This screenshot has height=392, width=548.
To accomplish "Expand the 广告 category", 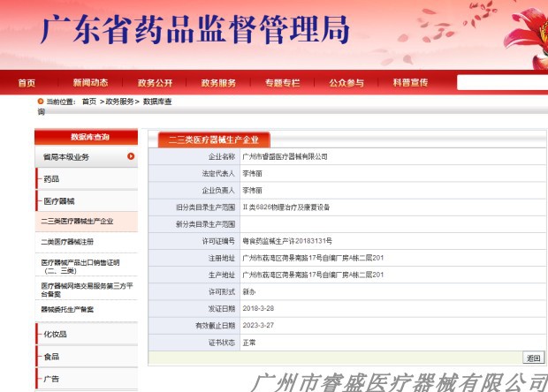I will tap(87, 379).
